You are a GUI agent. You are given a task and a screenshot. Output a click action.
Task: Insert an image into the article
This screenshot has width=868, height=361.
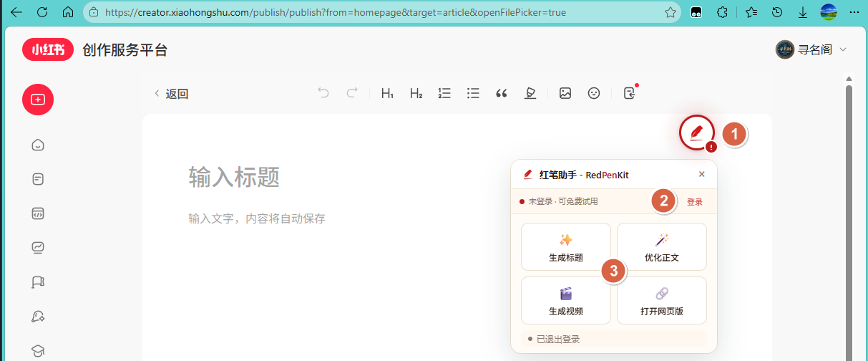(565, 93)
